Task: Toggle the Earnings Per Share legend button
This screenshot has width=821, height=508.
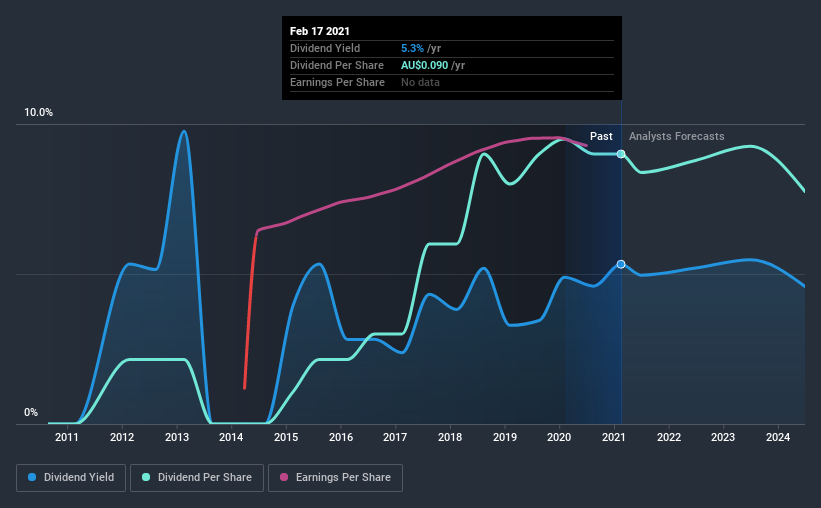Action: pos(336,478)
